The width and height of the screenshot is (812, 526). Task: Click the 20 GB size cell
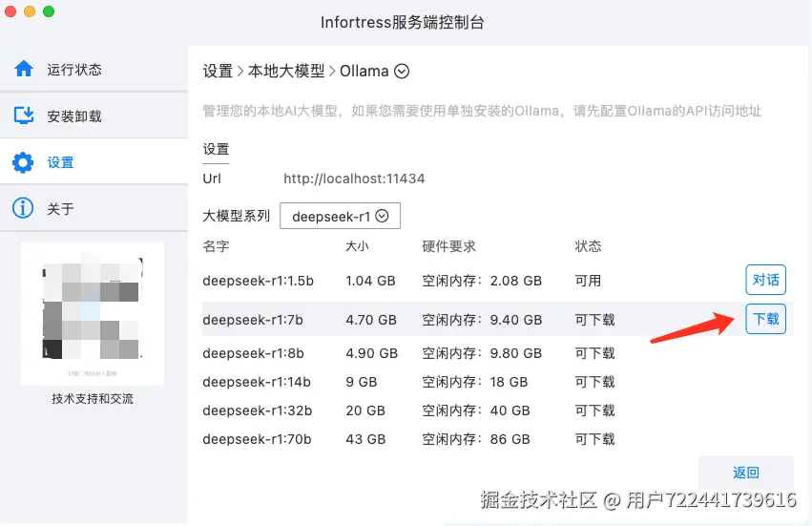coord(365,410)
